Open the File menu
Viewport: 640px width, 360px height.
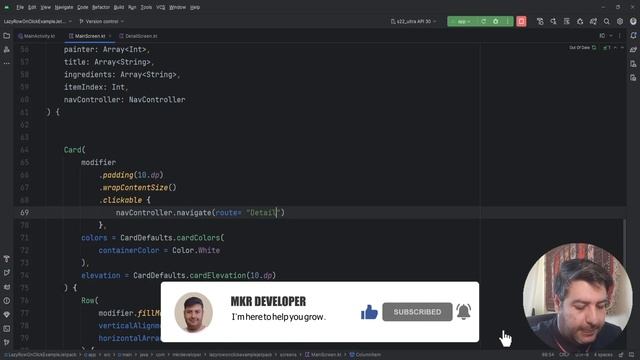(20, 7)
